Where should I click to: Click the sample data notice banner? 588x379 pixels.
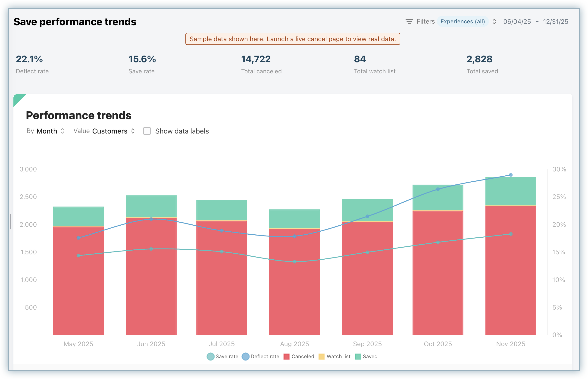(x=293, y=39)
